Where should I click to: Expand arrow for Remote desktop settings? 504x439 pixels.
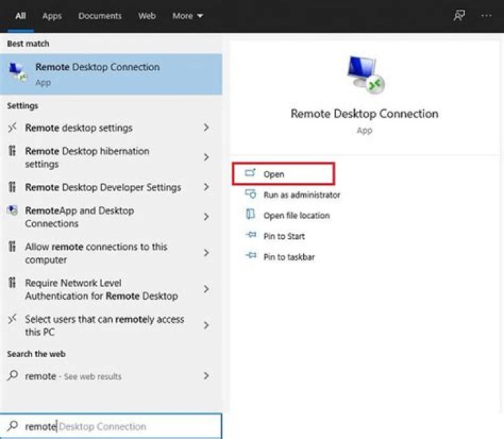(206, 127)
